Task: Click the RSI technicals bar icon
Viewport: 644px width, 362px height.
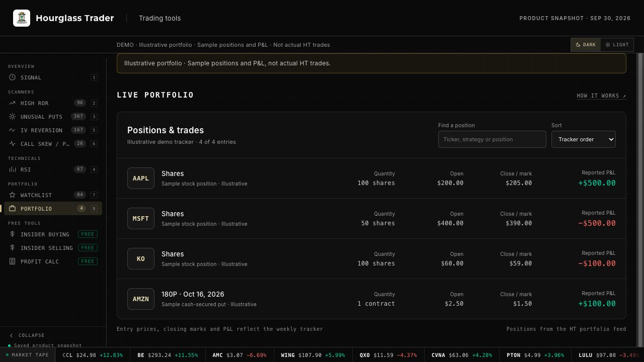Action: pos(12,169)
